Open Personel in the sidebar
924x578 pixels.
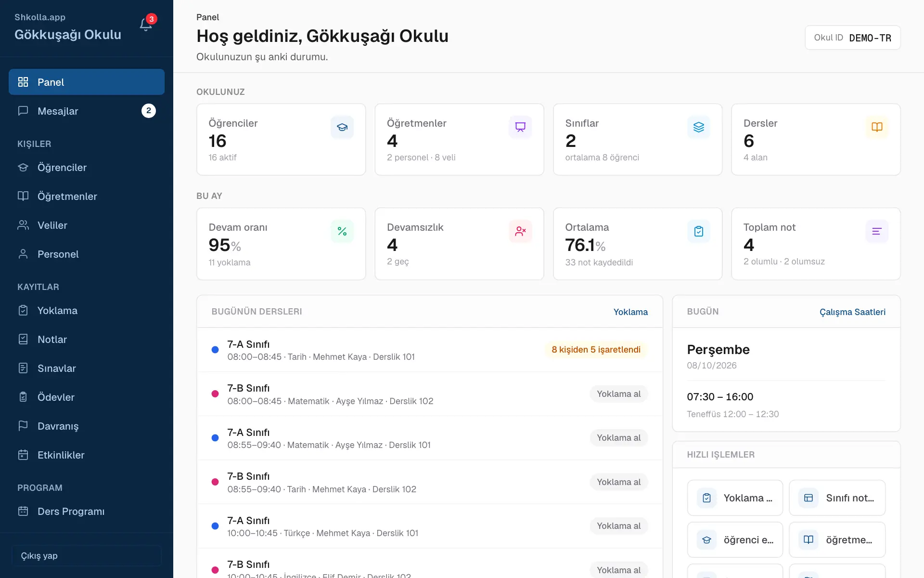[x=87, y=254]
